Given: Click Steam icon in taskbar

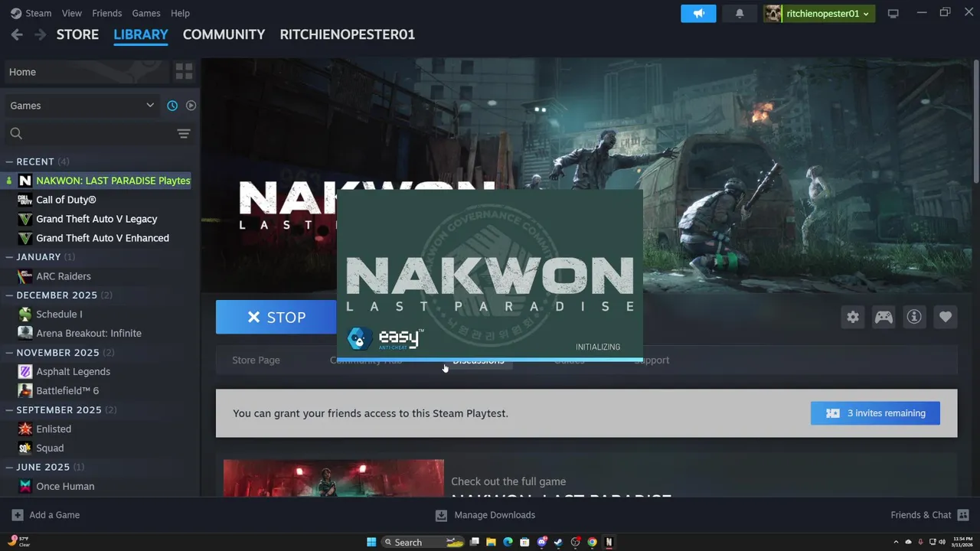Looking at the screenshot, I should coord(558,542).
